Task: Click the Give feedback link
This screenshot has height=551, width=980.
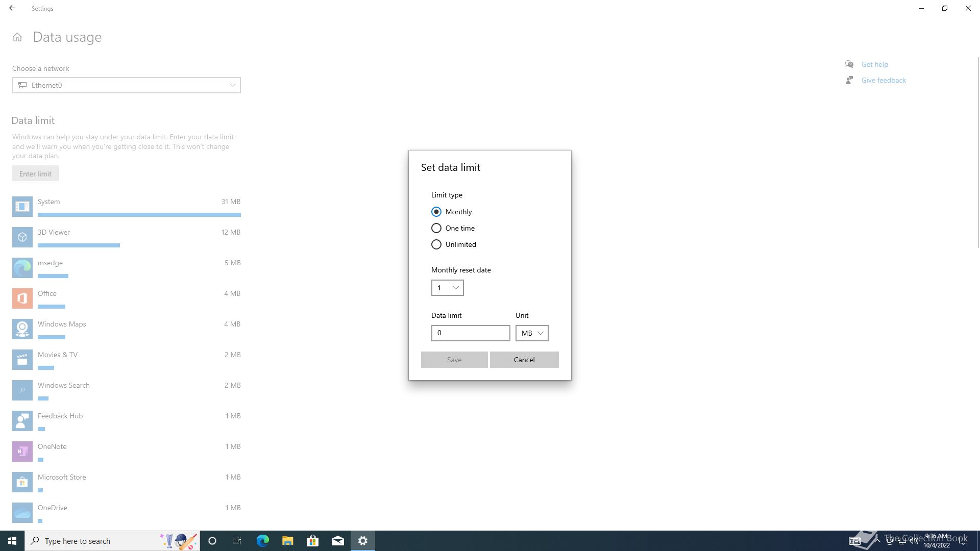Action: pyautogui.click(x=883, y=80)
